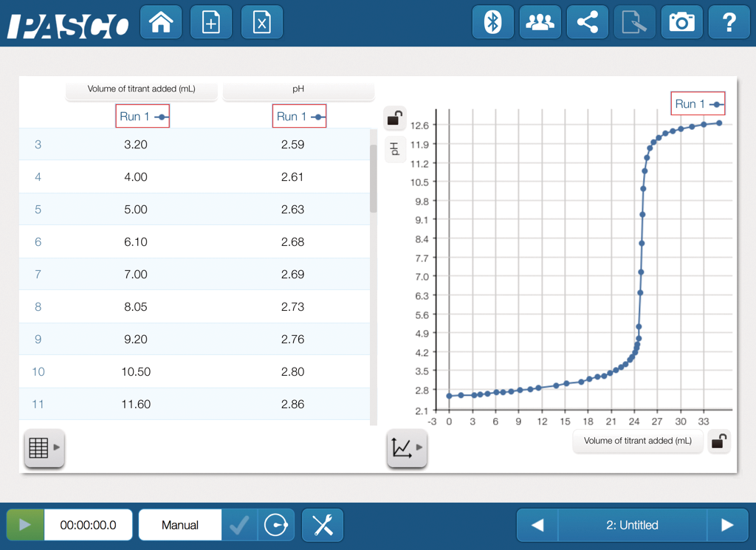Open help with question mark icon
The height and width of the screenshot is (550, 756).
(x=729, y=23)
